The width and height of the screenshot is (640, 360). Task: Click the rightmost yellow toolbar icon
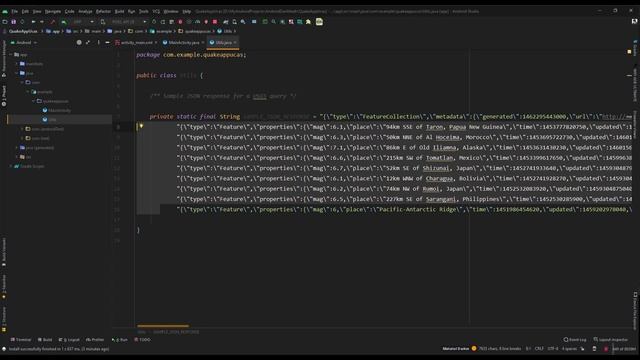point(319,22)
